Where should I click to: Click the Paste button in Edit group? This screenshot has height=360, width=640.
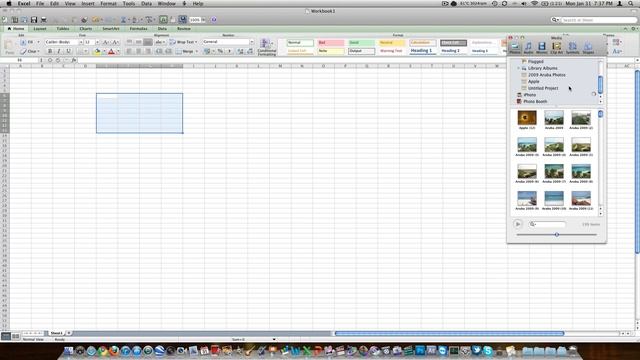pyautogui.click(x=9, y=47)
